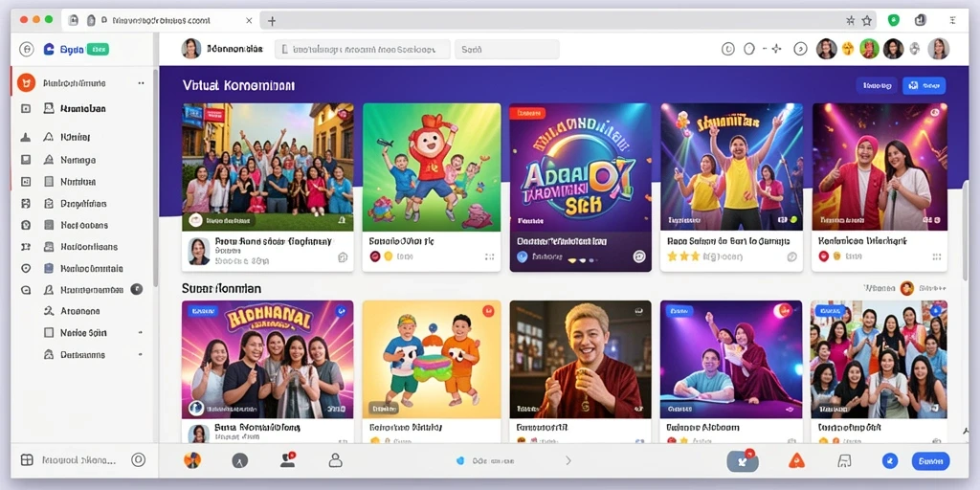Click the chair-shaped icon in bottom bar
The height and width of the screenshot is (490, 980).
[x=844, y=461]
